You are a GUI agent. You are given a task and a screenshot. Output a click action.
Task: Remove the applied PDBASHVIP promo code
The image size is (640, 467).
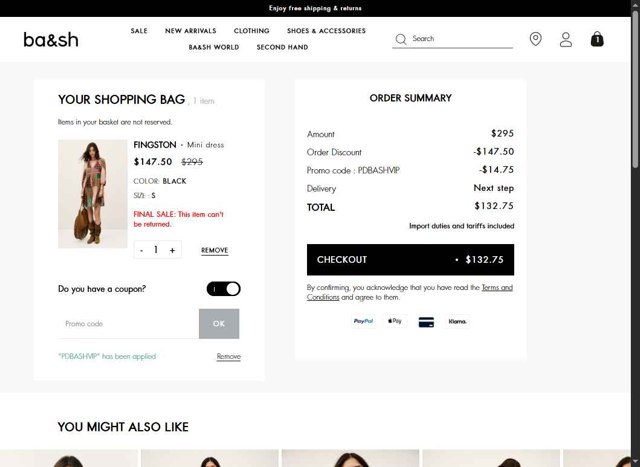pyautogui.click(x=229, y=356)
